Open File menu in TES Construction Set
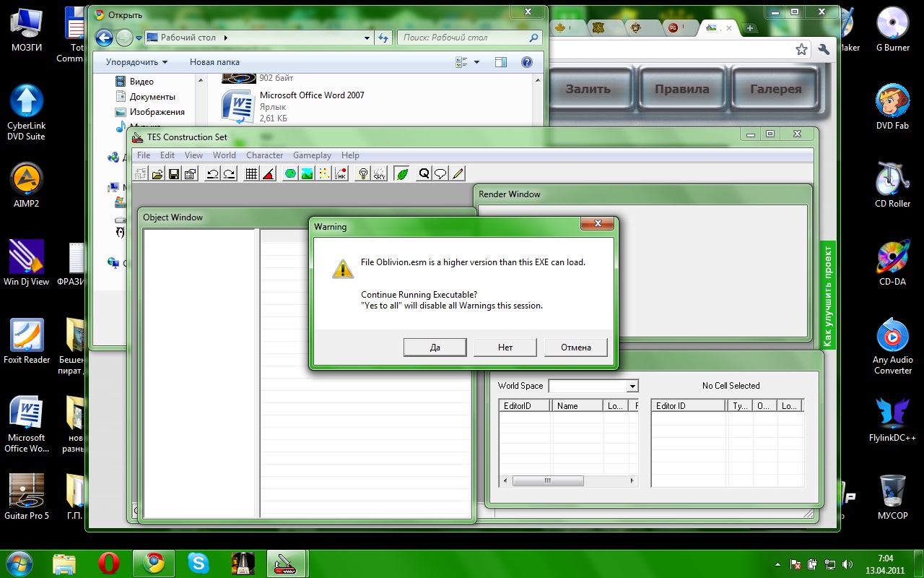This screenshot has width=924, height=578. pos(144,155)
